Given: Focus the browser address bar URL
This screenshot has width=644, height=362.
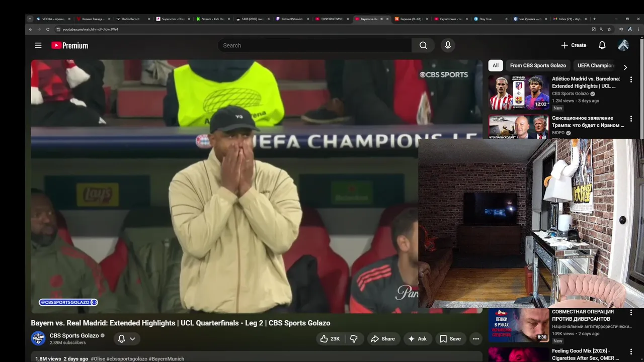Looking at the screenshot, I should [91, 29].
